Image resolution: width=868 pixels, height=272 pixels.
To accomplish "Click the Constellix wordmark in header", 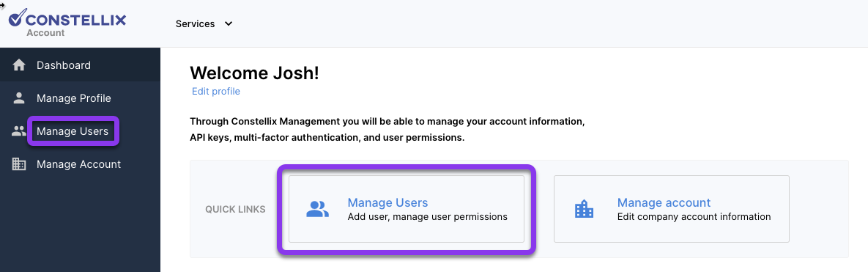I will click(76, 21).
